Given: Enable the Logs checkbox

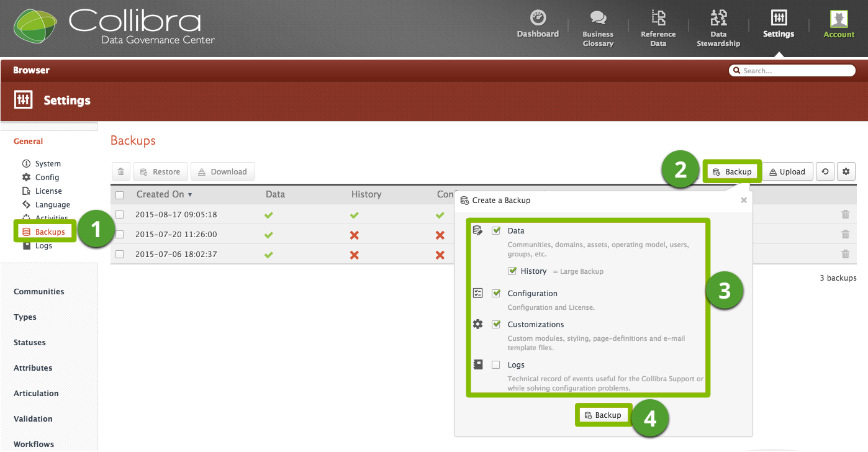Looking at the screenshot, I should (x=496, y=365).
